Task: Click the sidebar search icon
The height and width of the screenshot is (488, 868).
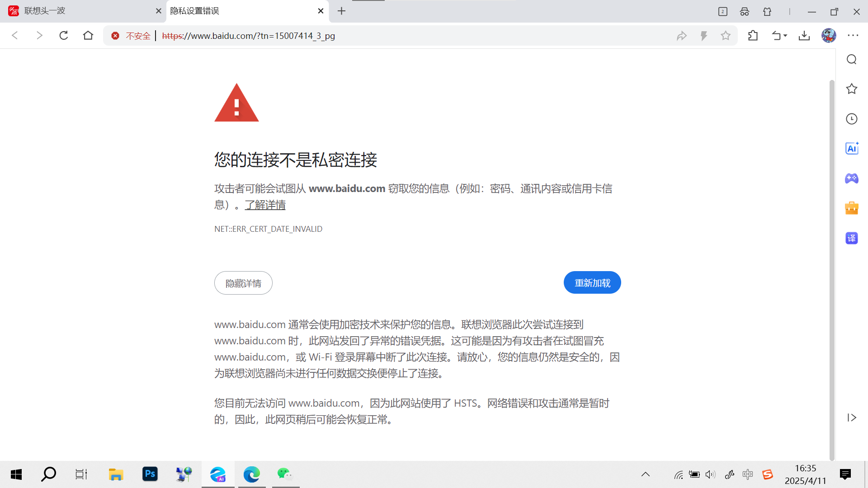Action: (x=852, y=60)
